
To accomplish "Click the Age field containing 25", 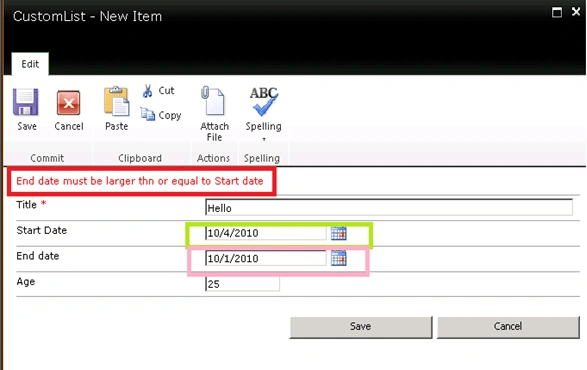I will click(x=242, y=284).
